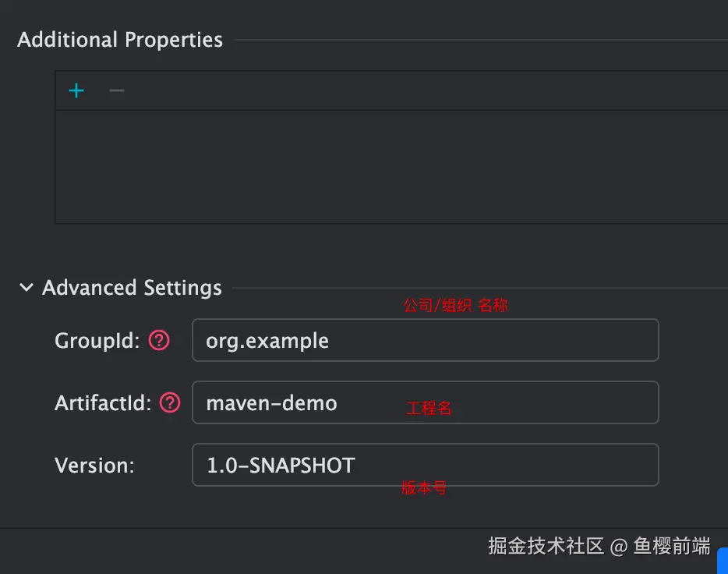728x574 pixels.
Task: Click the ArtifactId label text
Action: click(103, 403)
